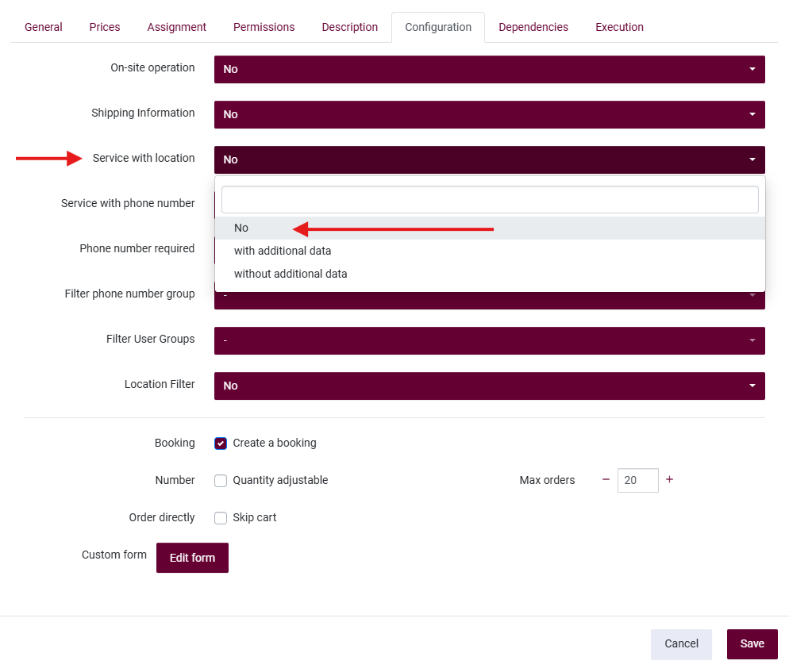Viewport: 789px width, 672px height.
Task: Go to the Prices tab
Action: pyautogui.click(x=105, y=27)
